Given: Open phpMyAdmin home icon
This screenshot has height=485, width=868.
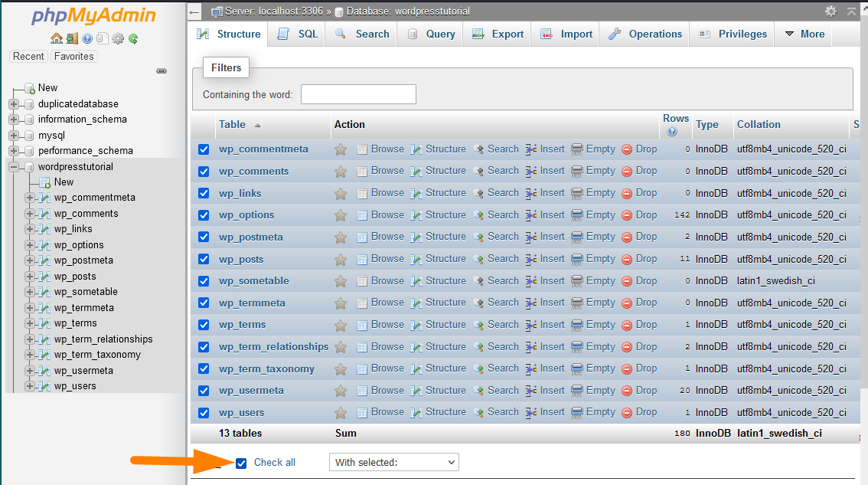Looking at the screenshot, I should pos(57,38).
